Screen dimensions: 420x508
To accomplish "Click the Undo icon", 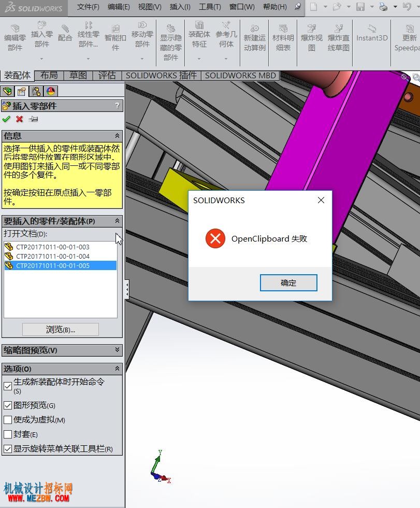I will coord(407,6).
